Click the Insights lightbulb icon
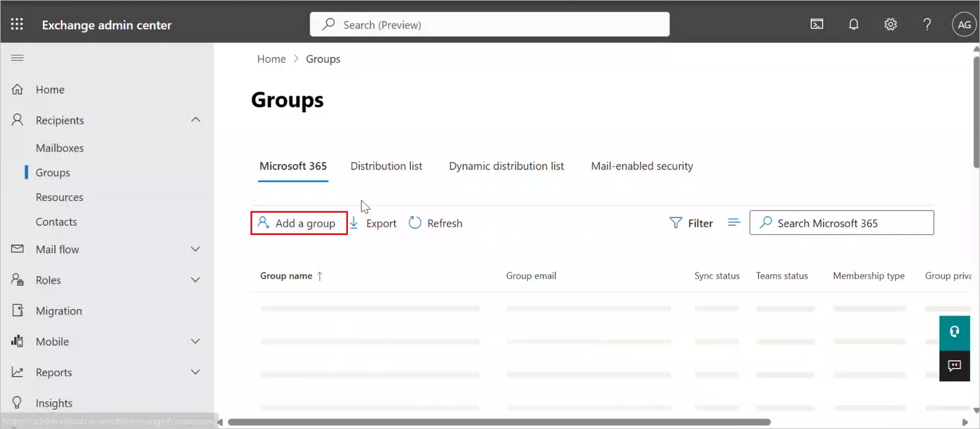Screen dimensions: 980x429 click(x=17, y=403)
